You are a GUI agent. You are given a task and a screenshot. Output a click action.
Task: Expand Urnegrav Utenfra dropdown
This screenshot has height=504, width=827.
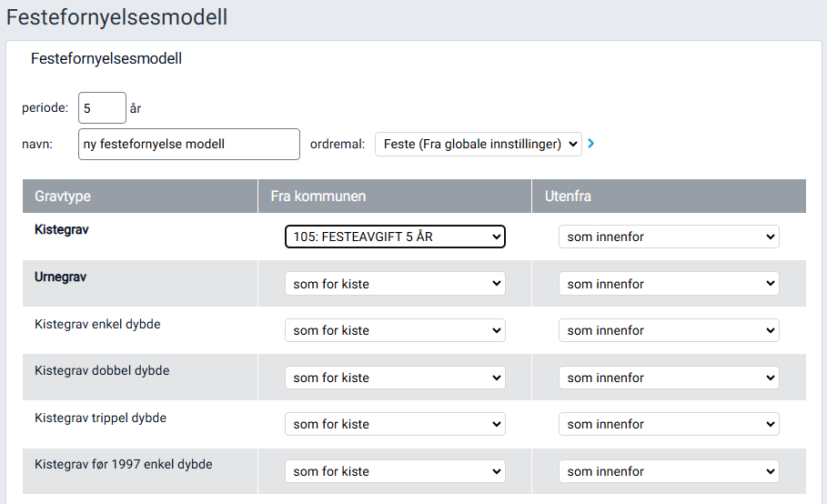[669, 284]
